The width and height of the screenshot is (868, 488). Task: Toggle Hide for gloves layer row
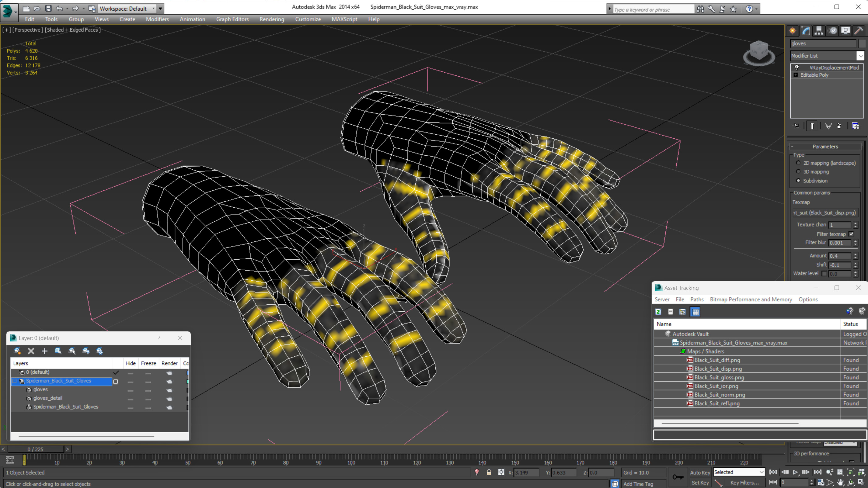131,391
